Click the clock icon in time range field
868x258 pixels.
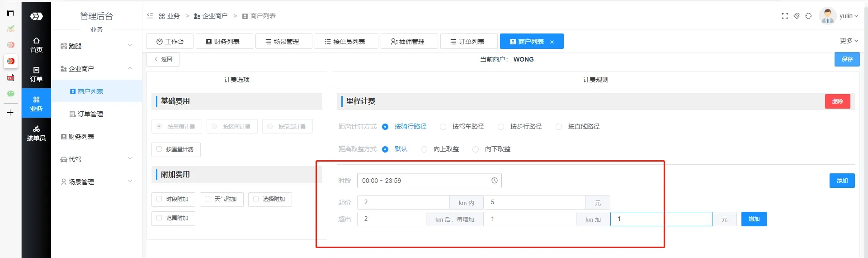click(494, 181)
